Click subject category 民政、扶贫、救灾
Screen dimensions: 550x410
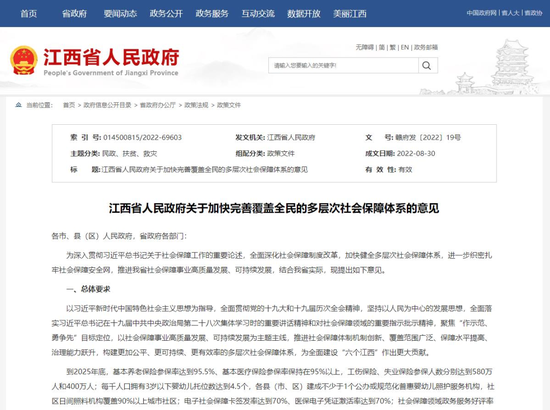(x=130, y=153)
